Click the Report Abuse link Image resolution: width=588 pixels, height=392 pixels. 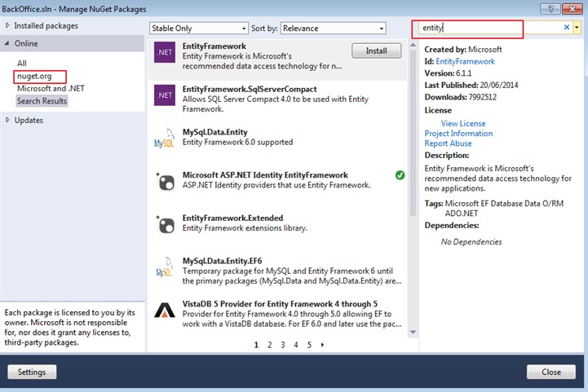point(448,143)
